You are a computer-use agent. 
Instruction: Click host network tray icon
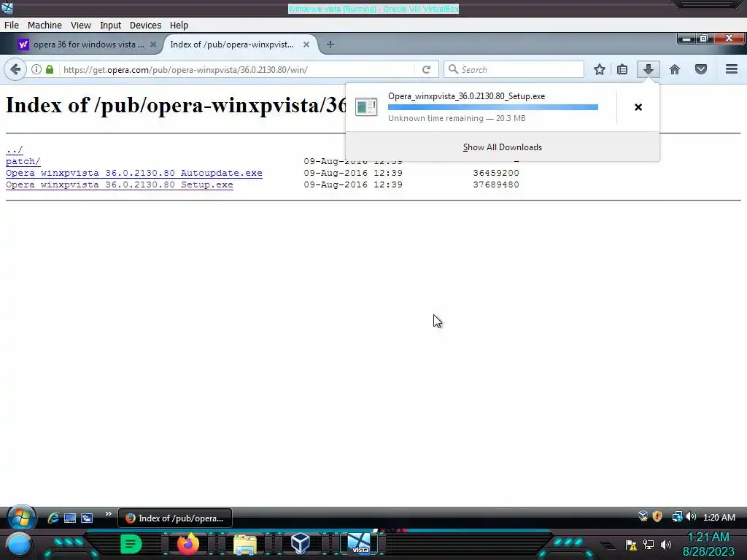(649, 545)
